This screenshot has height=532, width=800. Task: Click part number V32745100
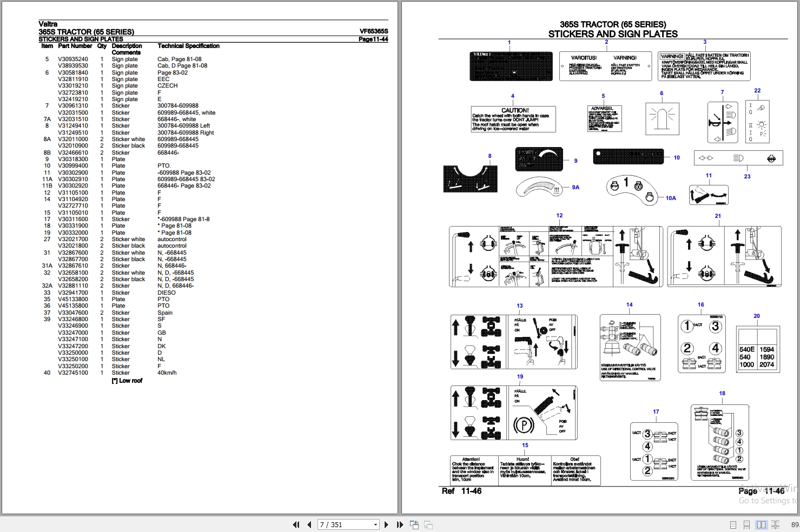(x=73, y=373)
